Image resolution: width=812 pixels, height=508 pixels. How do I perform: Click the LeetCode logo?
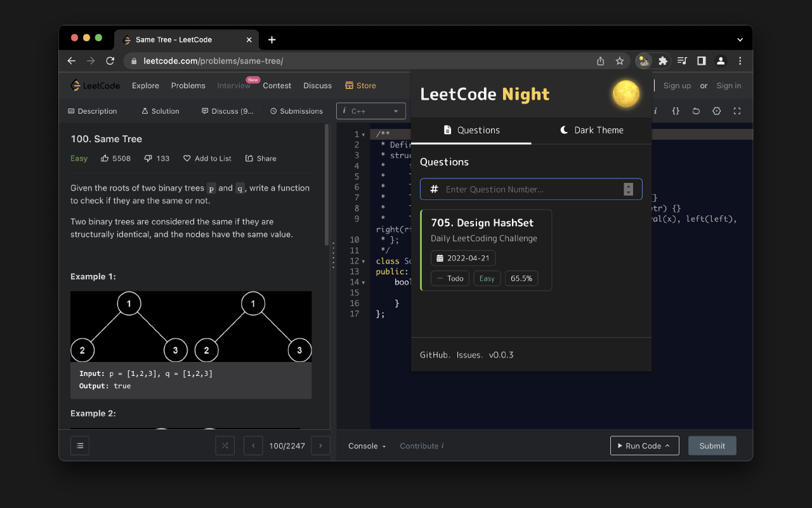point(95,86)
